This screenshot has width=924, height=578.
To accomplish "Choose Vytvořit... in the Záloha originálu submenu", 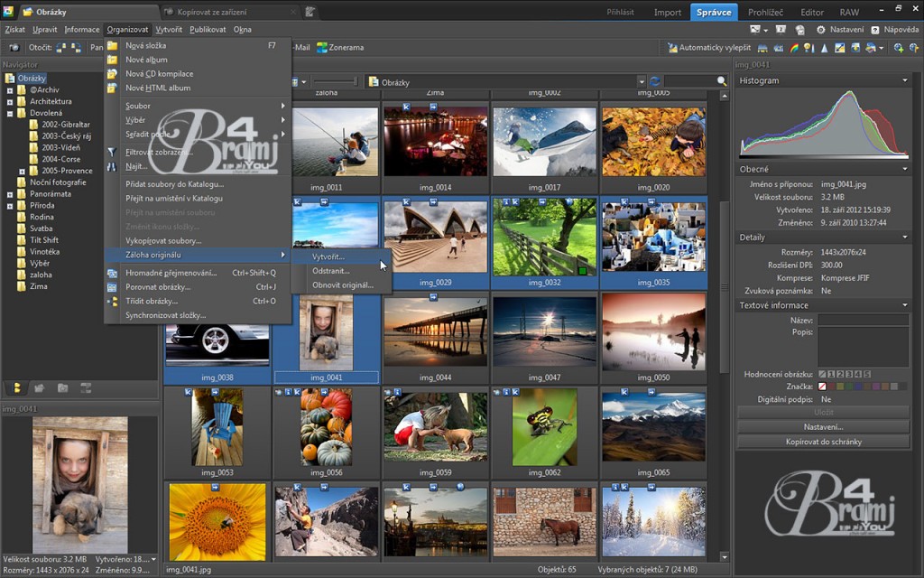I will (328, 256).
